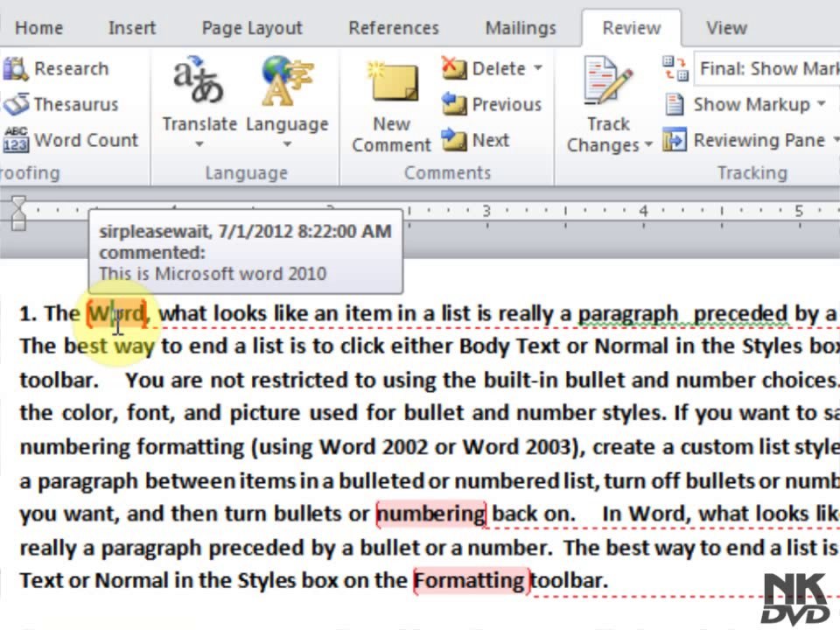Click the 'Word 2002' text in document
Screen dimensions: 840x630
click(374, 447)
